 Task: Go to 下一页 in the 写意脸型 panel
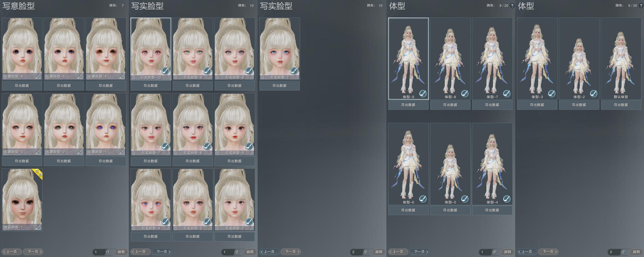pyautogui.click(x=33, y=252)
